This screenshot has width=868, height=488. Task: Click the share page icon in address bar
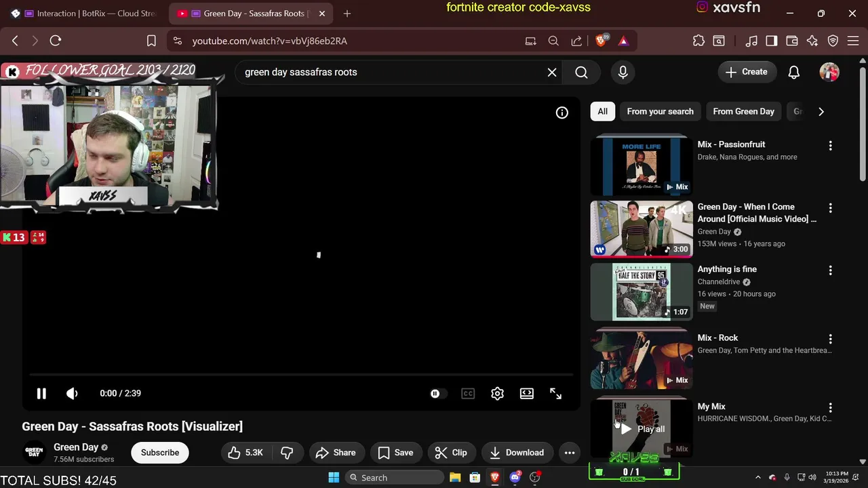[576, 41]
